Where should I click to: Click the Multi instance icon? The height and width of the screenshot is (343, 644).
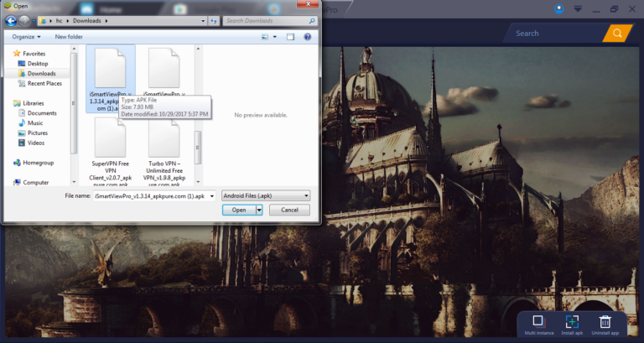click(x=540, y=322)
